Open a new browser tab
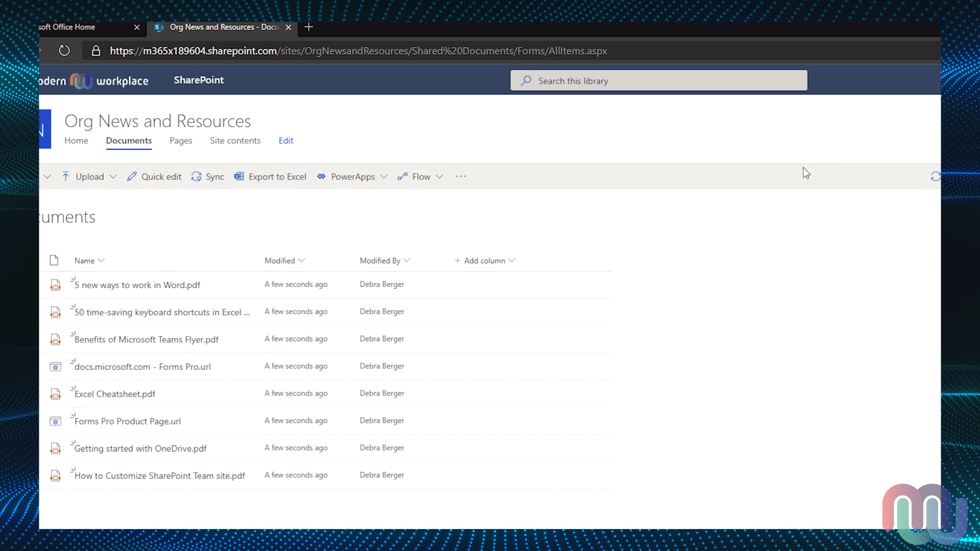 (308, 27)
